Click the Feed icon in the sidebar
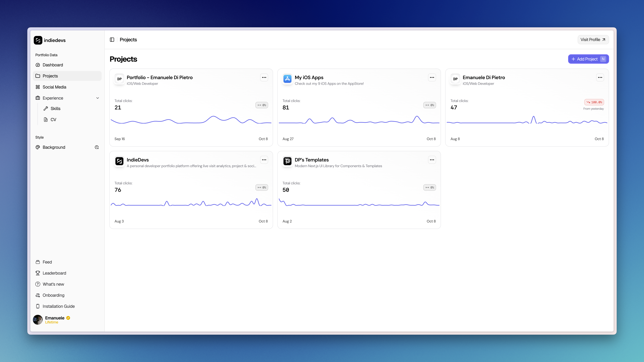 click(38, 262)
